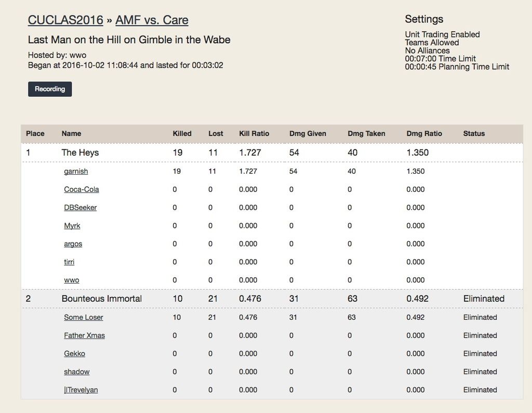This screenshot has width=532, height=413.
Task: Open the Myrk player link
Action: click(x=72, y=226)
